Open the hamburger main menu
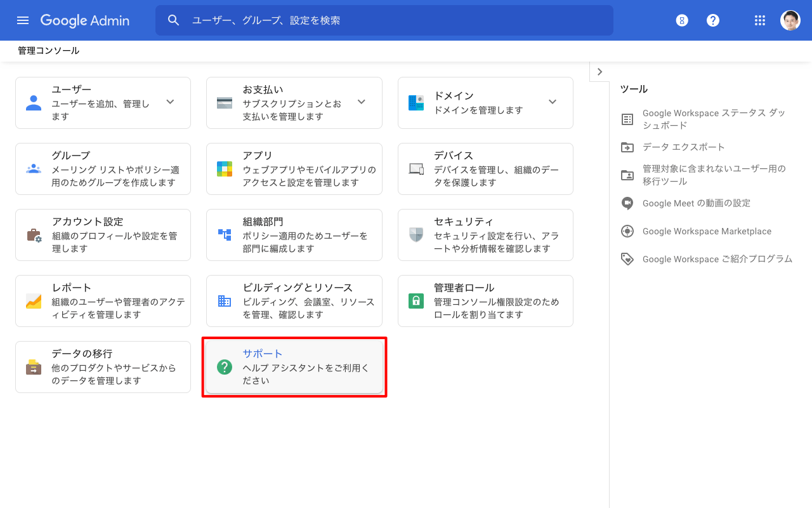This screenshot has width=812, height=508. coord(23,20)
